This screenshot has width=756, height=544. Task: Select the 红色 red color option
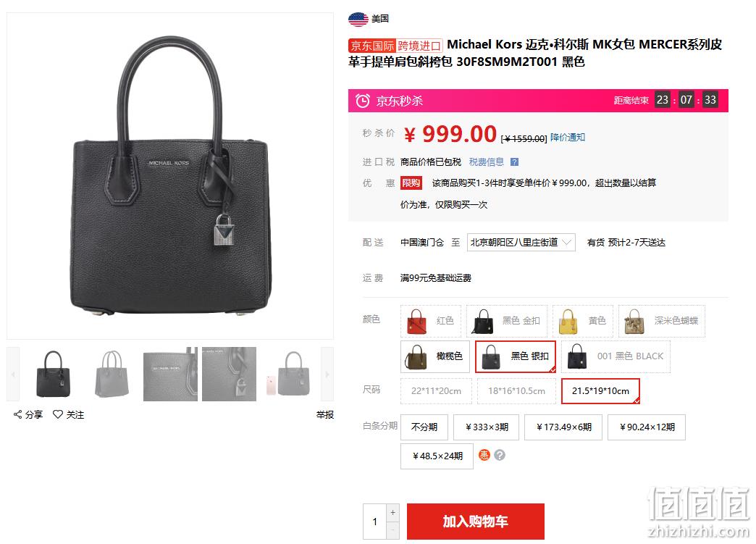(x=431, y=321)
